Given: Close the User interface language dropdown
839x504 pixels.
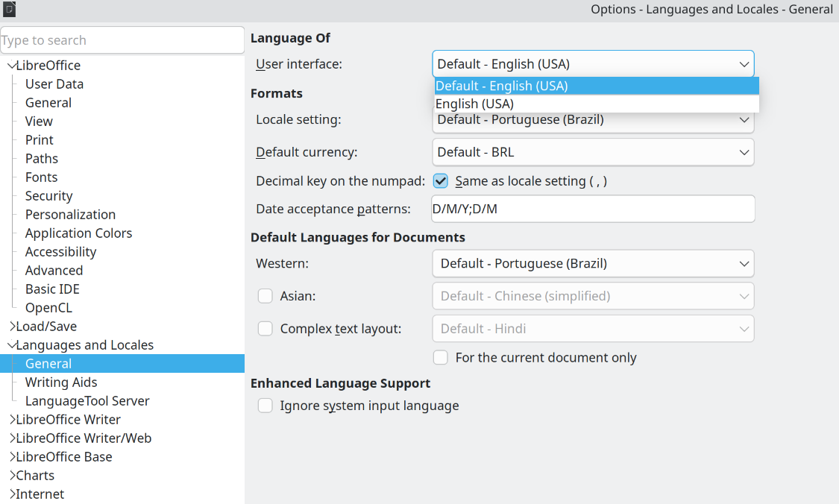Looking at the screenshot, I should 593,64.
